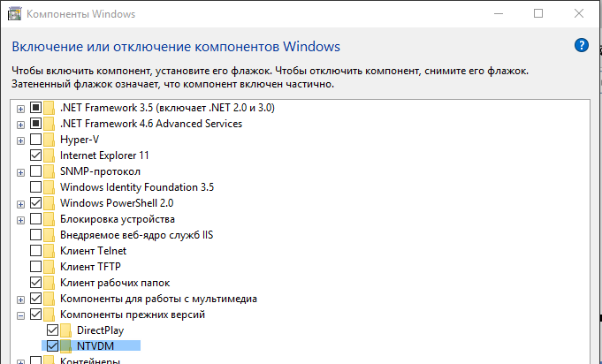The image size is (602, 364).
Task: Expand the Hyper-V tree node
Action: (x=20, y=140)
